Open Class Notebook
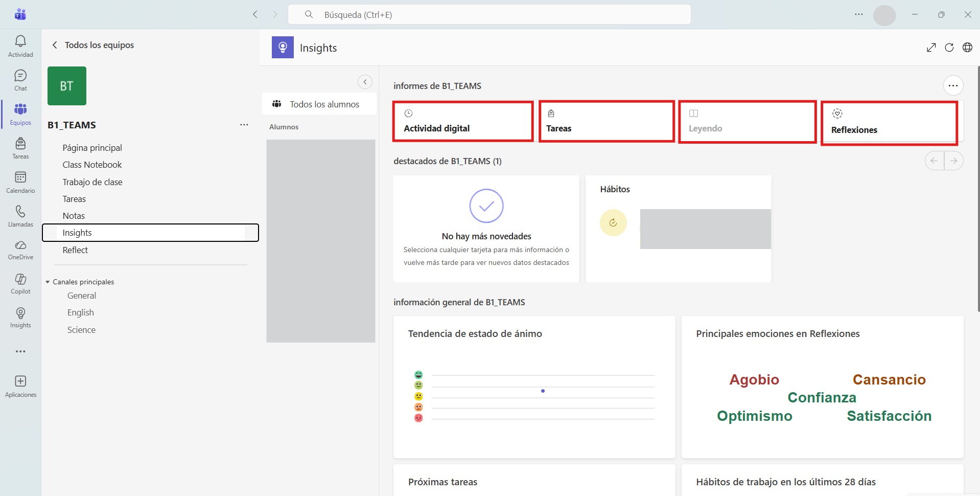 pos(92,165)
